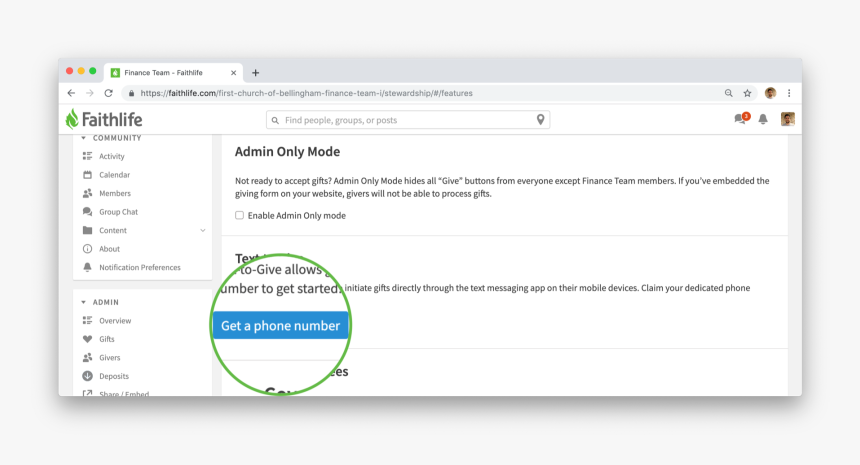Image resolution: width=860 pixels, height=465 pixels.
Task: Click the Get a phone number button
Action: [280, 326]
